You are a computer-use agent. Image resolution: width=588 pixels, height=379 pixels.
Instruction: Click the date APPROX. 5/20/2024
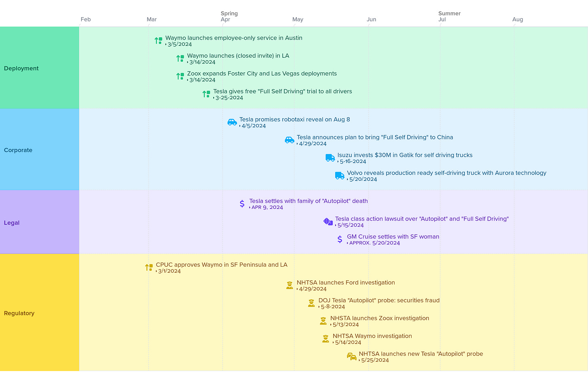374,243
